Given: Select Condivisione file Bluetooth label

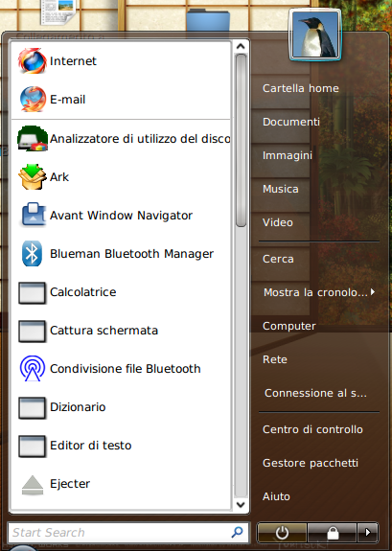Looking at the screenshot, I should (x=126, y=369).
